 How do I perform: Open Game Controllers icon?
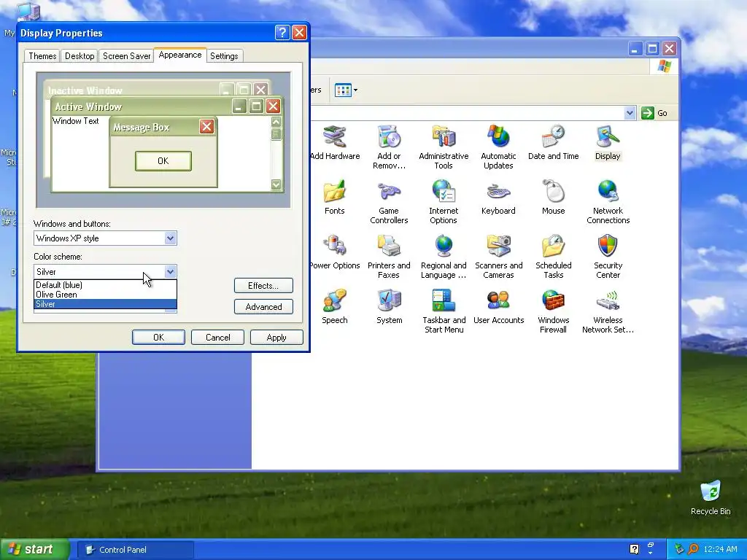(x=389, y=202)
